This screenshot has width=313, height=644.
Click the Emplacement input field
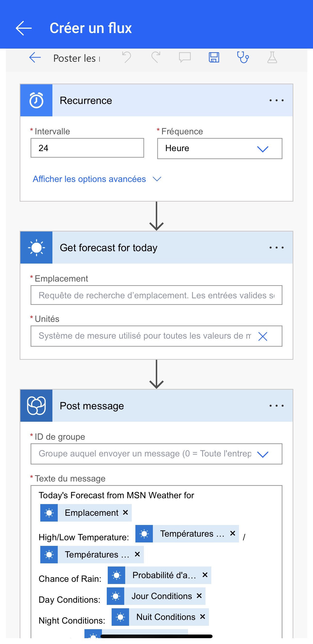click(x=156, y=295)
